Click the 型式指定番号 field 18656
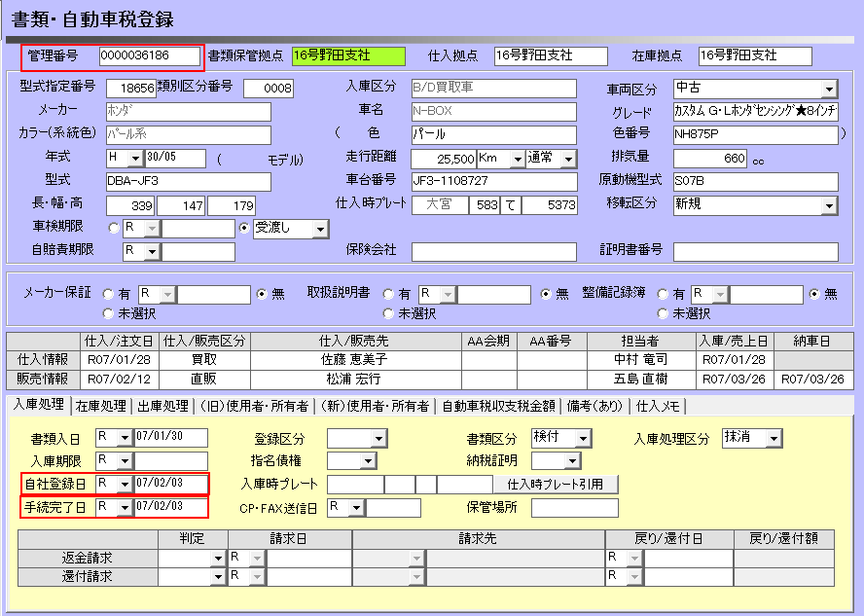 [130, 89]
